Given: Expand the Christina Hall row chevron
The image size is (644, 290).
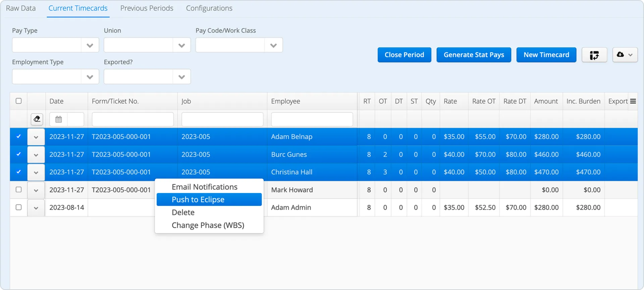Looking at the screenshot, I should 36,172.
